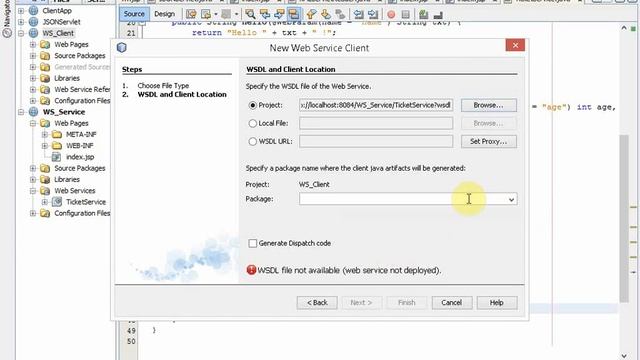The height and width of the screenshot is (360, 640).
Task: Click Find Next Occurrence toolbar icon
Action: pyautogui.click(x=279, y=14)
